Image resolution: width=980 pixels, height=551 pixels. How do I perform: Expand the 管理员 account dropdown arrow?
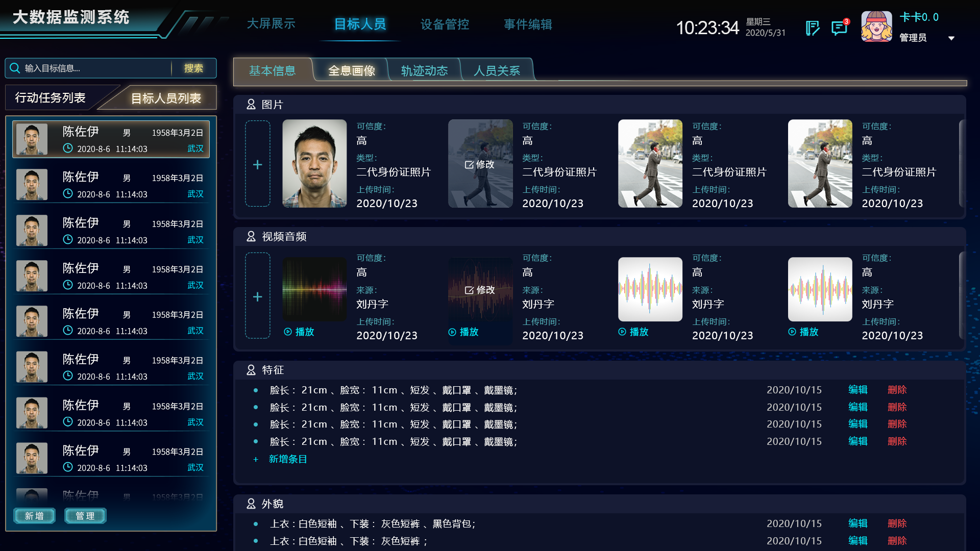[x=951, y=38]
